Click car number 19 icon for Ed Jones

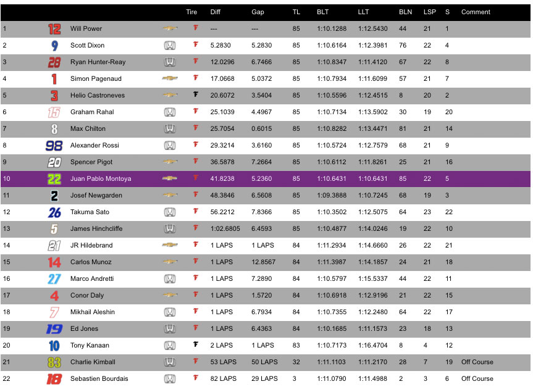coord(54,329)
